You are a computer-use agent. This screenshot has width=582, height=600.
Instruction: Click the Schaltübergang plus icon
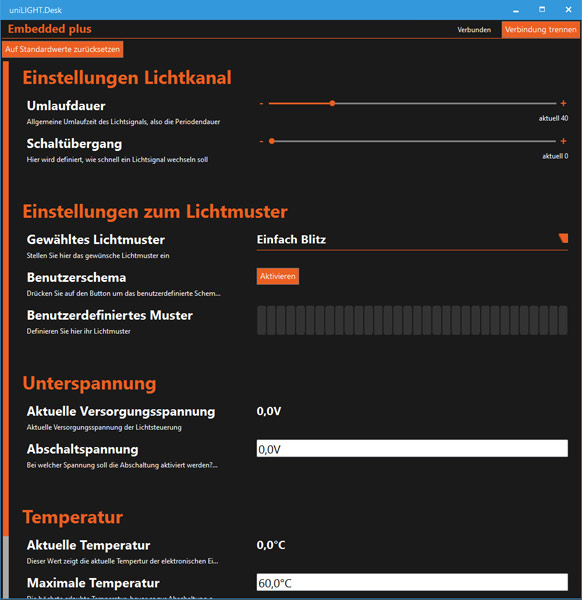(x=563, y=141)
